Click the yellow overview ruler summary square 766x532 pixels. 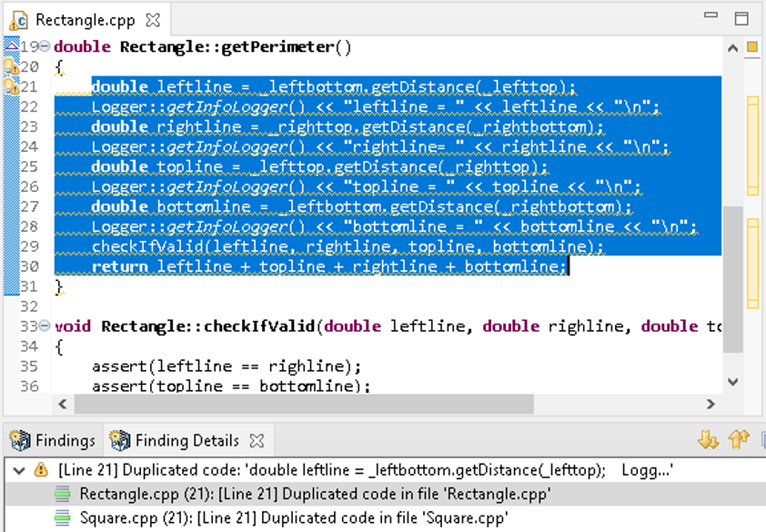tap(752, 47)
